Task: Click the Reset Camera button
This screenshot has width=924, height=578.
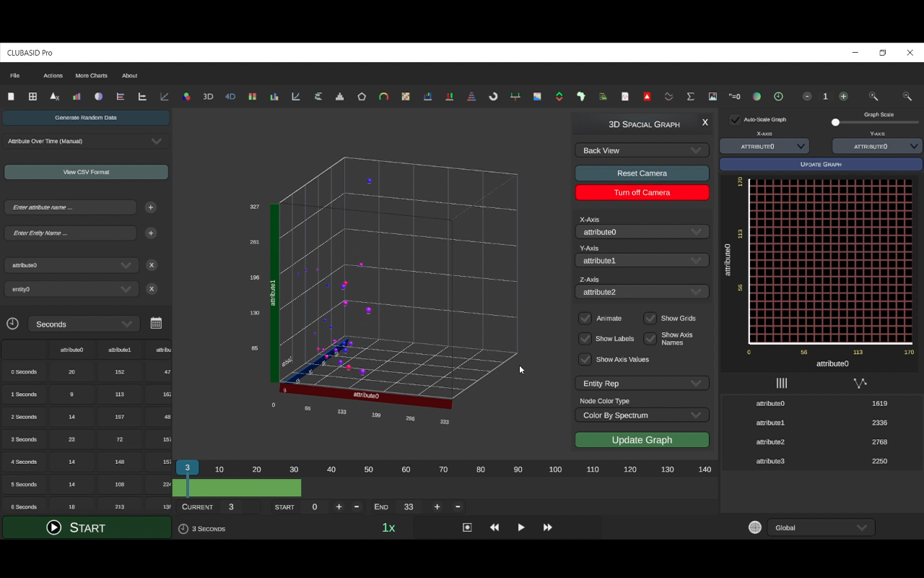Action: click(x=642, y=173)
